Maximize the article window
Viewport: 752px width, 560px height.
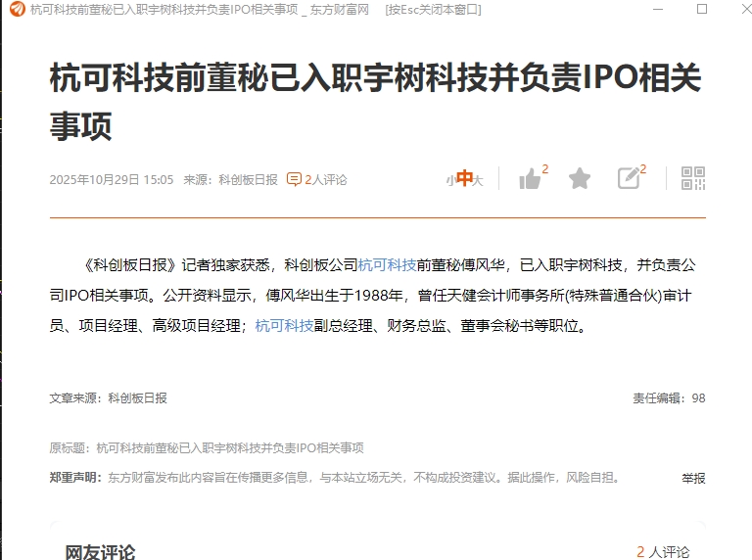702,9
